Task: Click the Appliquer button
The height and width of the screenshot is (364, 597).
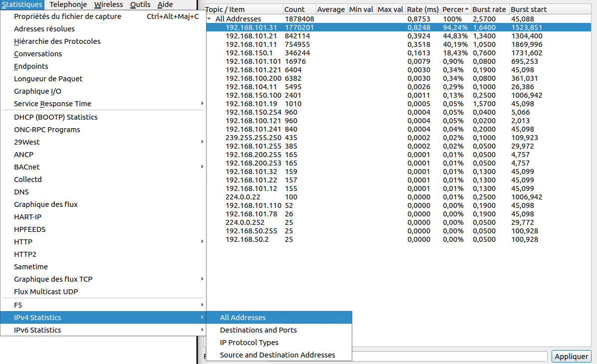Action: [x=571, y=357]
